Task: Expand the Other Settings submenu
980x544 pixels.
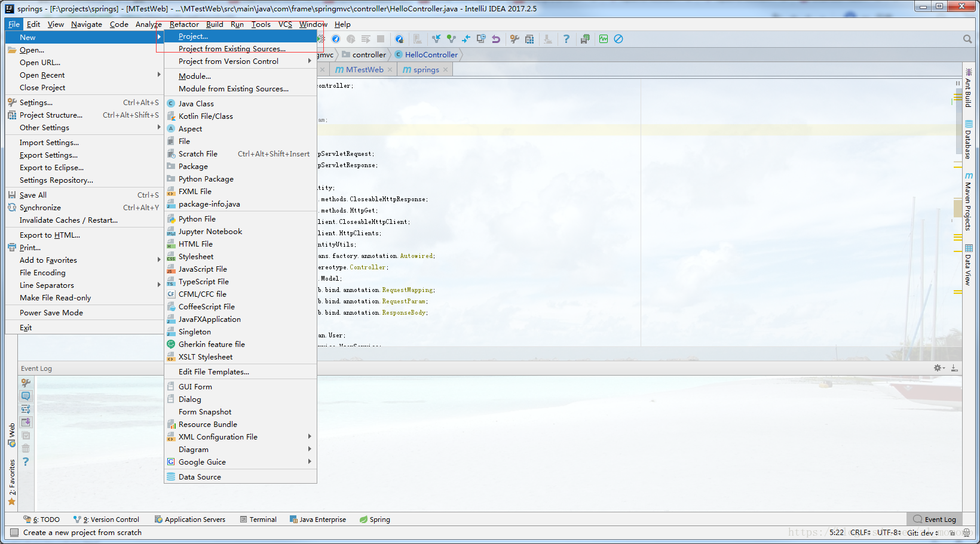Action: (x=84, y=127)
